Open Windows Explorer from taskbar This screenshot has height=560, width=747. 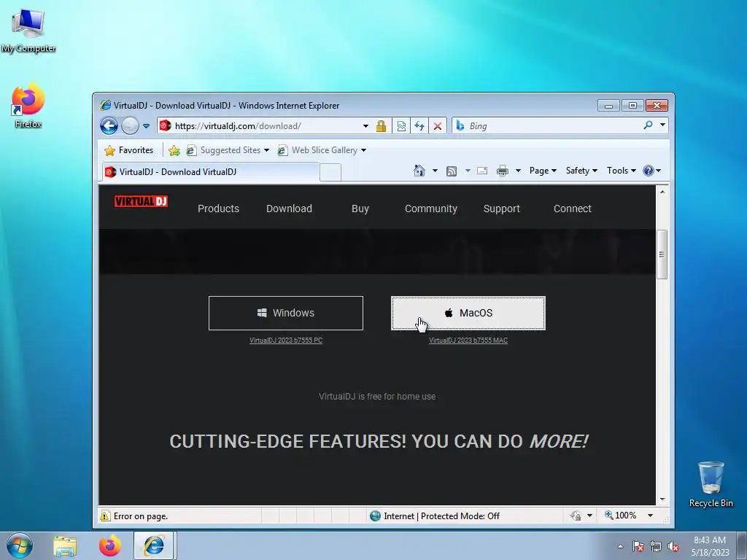pyautogui.click(x=65, y=546)
